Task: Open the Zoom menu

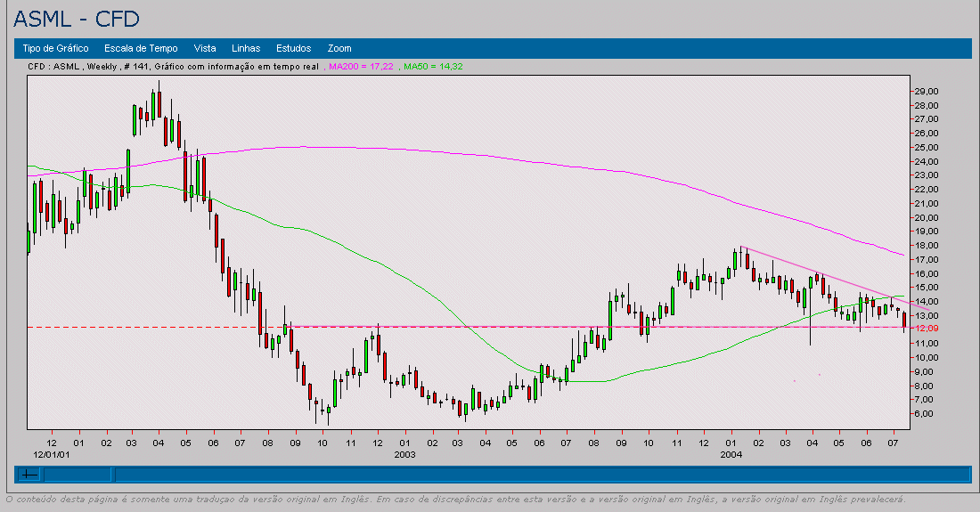Action: [339, 48]
